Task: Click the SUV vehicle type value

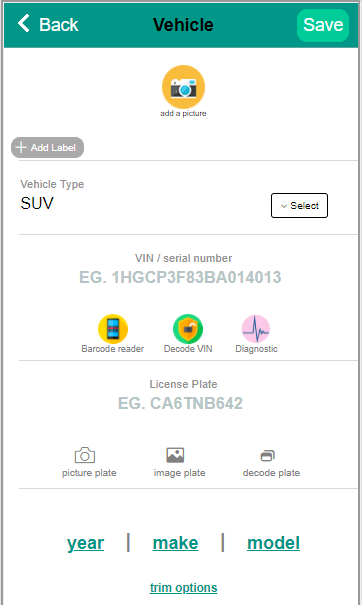Action: [37, 203]
